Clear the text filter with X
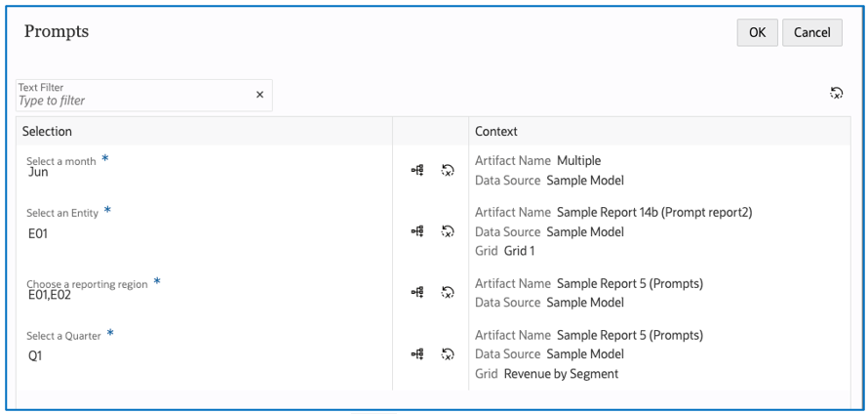The width and height of the screenshot is (868, 414). point(259,95)
